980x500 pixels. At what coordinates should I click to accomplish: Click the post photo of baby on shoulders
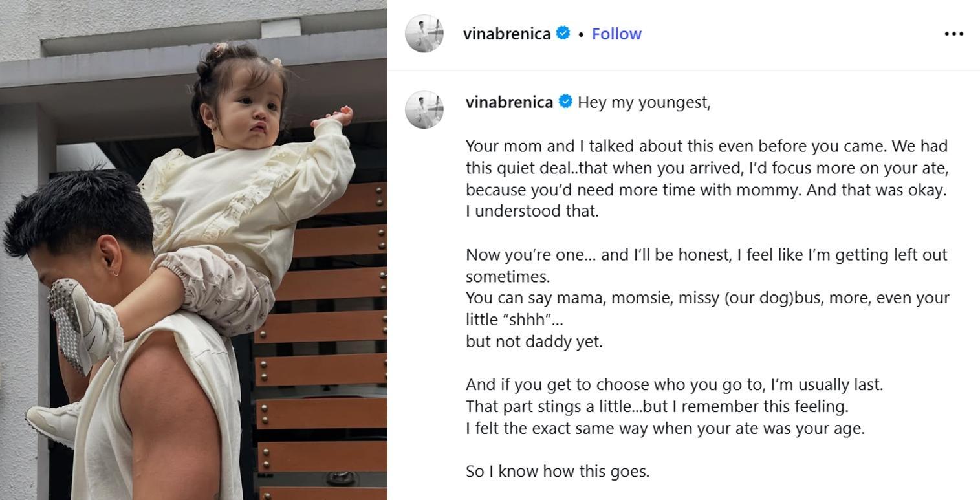193,250
